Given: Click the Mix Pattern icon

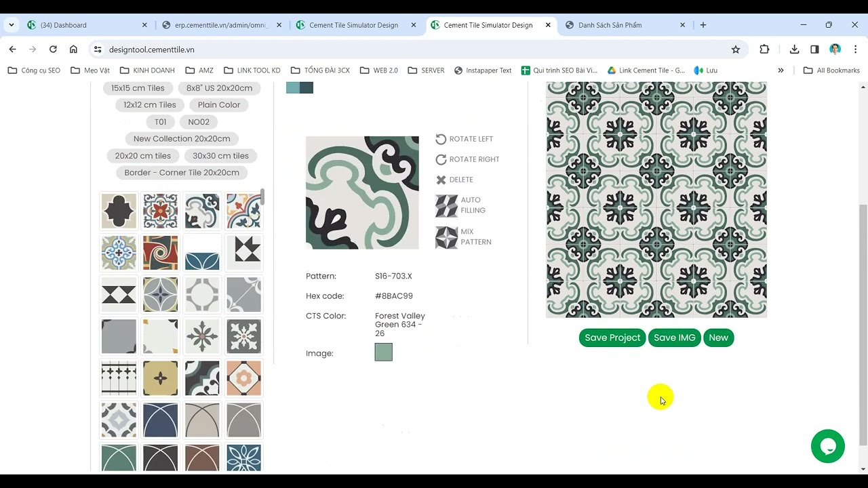Looking at the screenshot, I should [x=446, y=237].
